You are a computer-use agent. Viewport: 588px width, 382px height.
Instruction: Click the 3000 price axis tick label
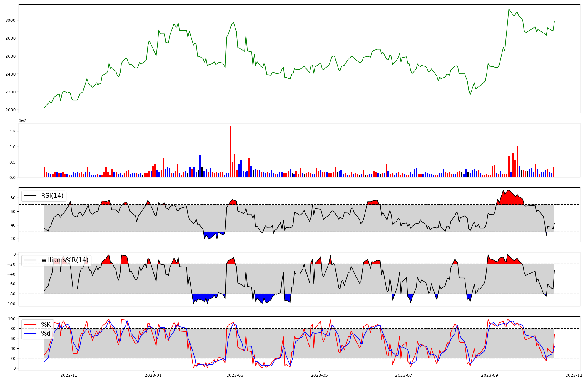(x=11, y=20)
